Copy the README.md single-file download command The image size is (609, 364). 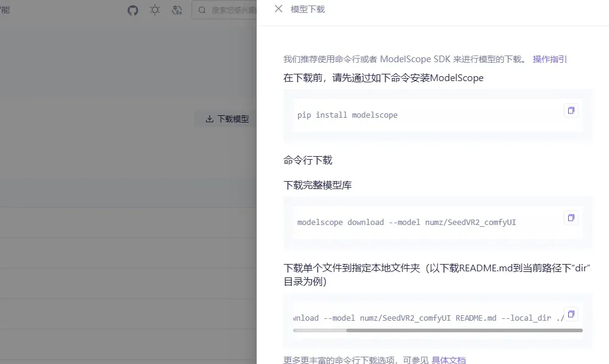571,313
